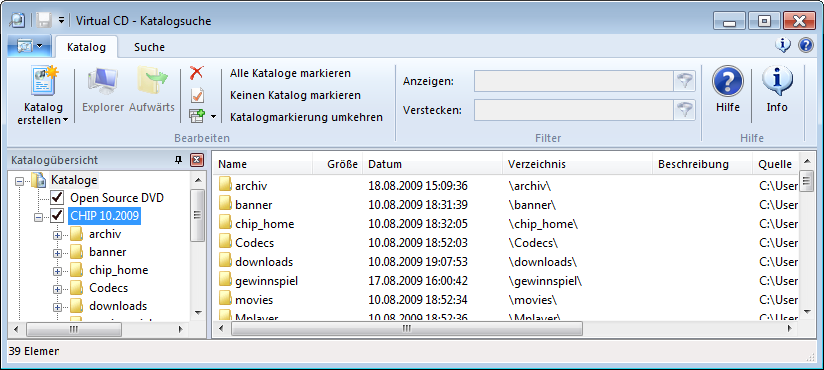Expand the chip_home tree node
The width and height of the screenshot is (824, 370).
point(57,271)
